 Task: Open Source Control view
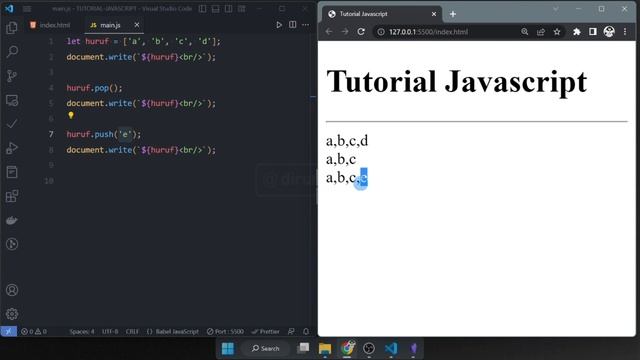tap(12, 76)
